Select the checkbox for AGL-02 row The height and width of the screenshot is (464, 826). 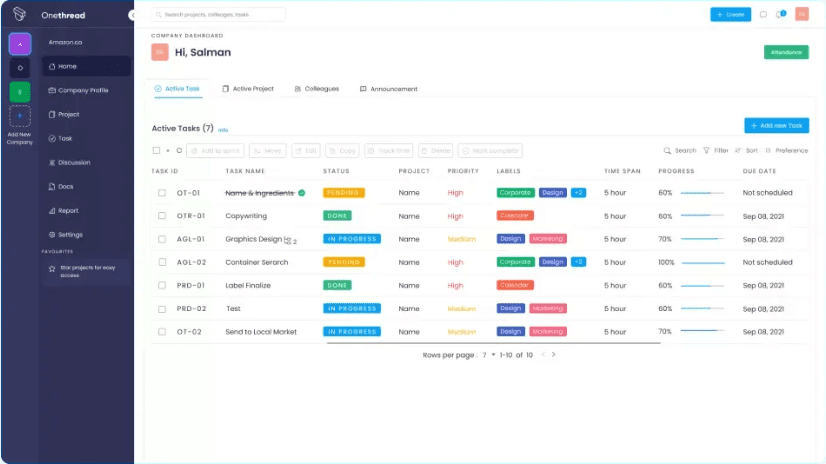tap(162, 262)
